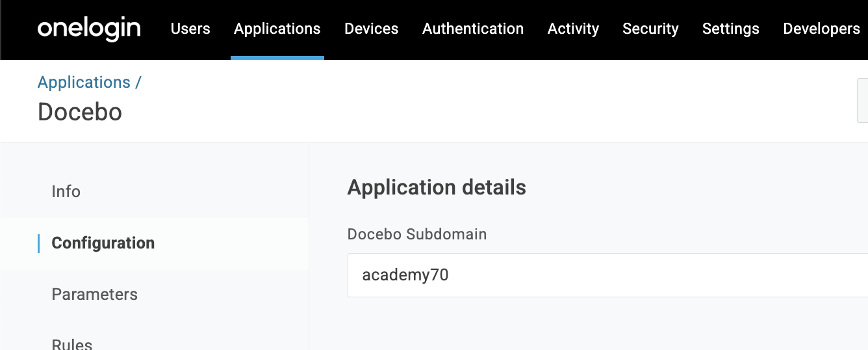The width and height of the screenshot is (868, 350).
Task: Click the breadcrumb slash separator
Action: (138, 83)
